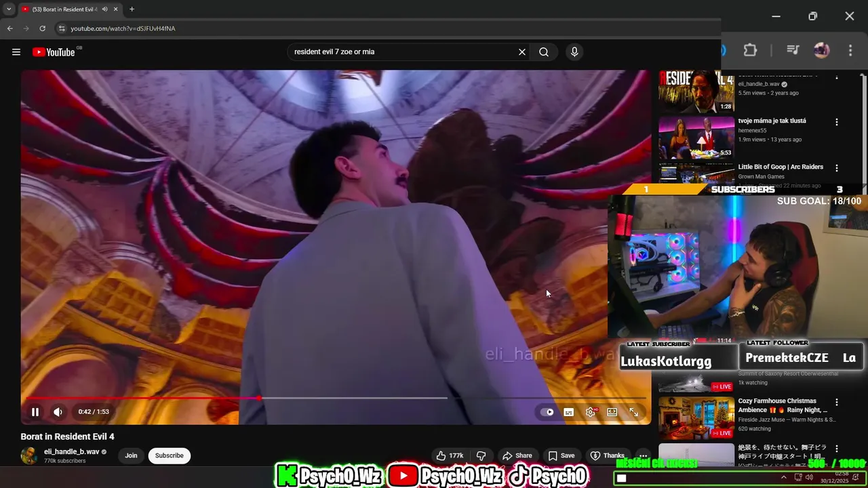Open notifications bell in taskbar

point(856,478)
